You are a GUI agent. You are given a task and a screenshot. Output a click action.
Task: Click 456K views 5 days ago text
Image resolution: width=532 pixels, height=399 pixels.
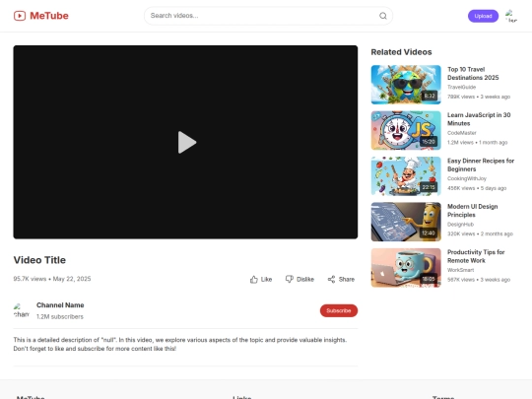click(x=477, y=188)
